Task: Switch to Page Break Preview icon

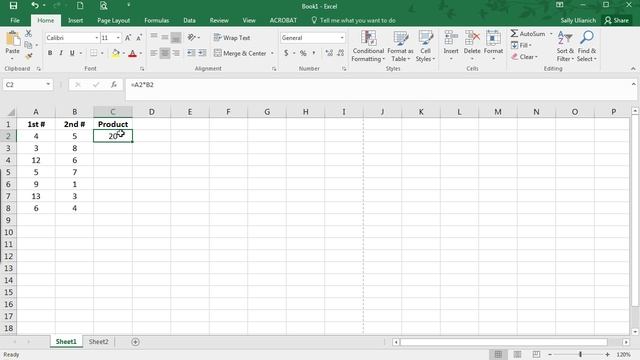Action: coord(536,354)
